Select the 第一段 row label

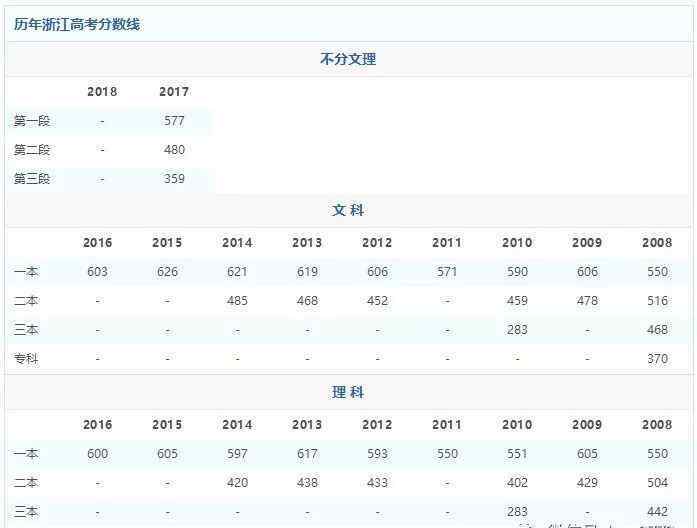click(32, 121)
